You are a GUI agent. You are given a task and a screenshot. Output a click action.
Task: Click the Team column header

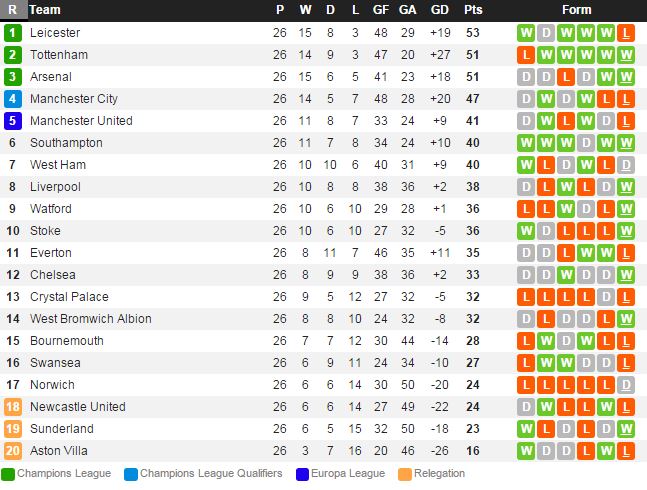tap(45, 10)
